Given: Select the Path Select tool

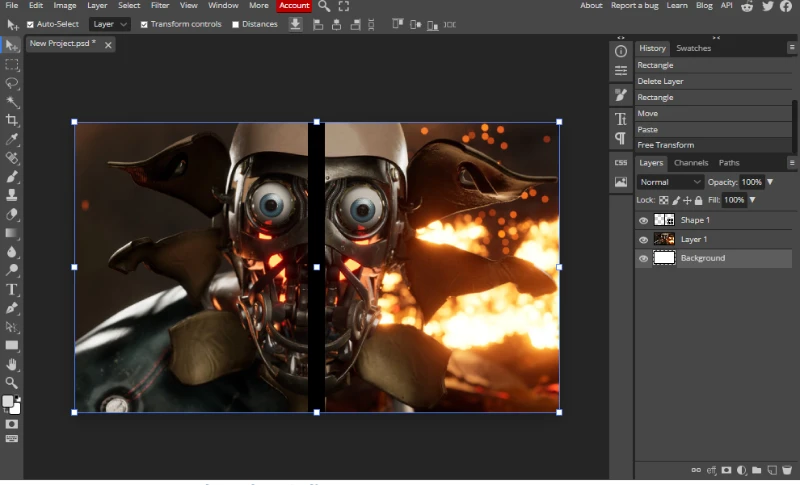Looking at the screenshot, I should pyautogui.click(x=11, y=326).
